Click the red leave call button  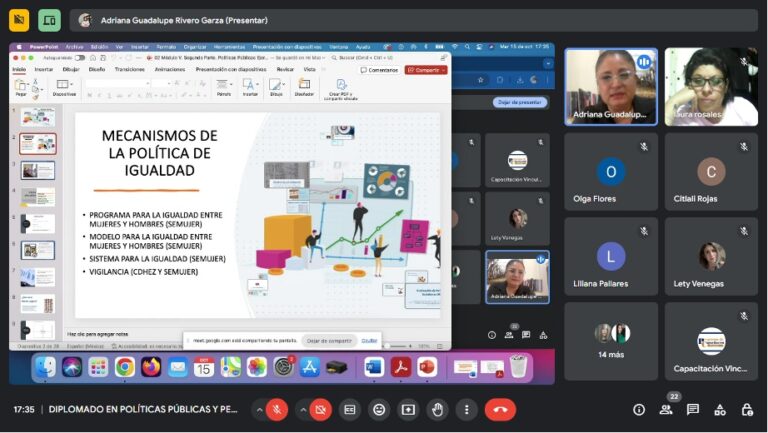[500, 409]
